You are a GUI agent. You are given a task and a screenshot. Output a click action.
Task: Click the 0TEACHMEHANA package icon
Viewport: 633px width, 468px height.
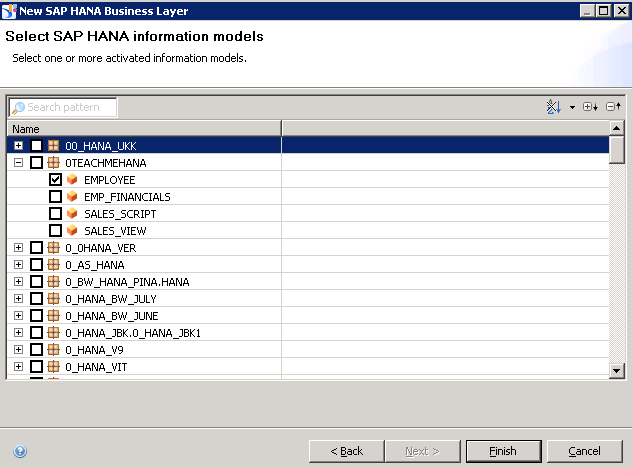[53, 163]
